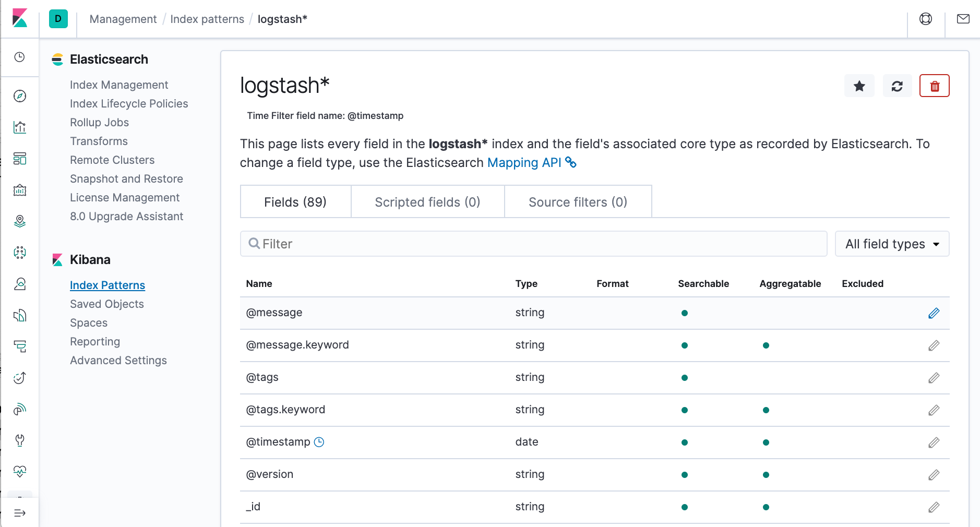Open APM icon in sidebar

point(20,346)
